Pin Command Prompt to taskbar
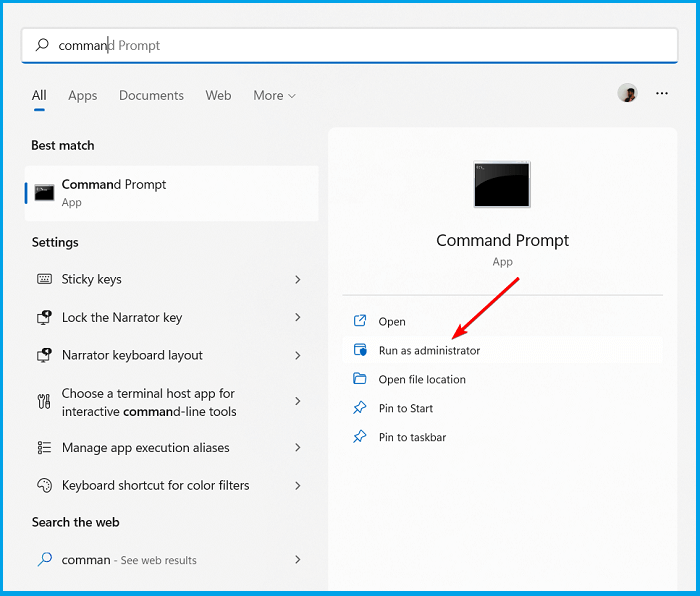700x596 pixels. [x=412, y=437]
